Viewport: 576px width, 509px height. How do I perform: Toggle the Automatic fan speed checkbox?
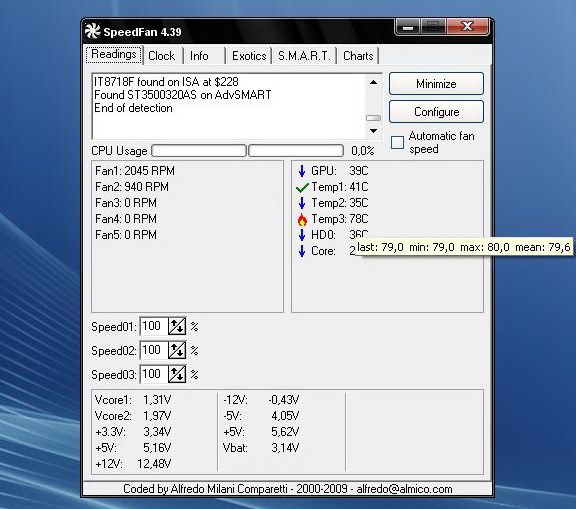(397, 142)
